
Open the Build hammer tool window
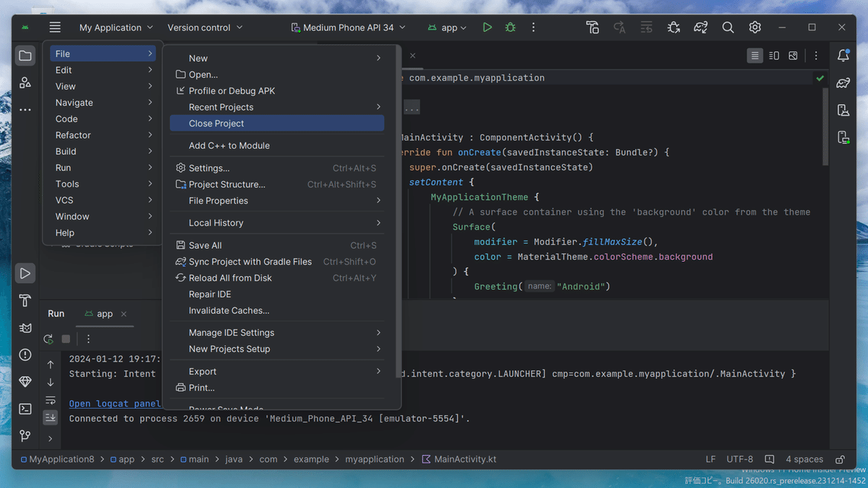click(x=25, y=301)
